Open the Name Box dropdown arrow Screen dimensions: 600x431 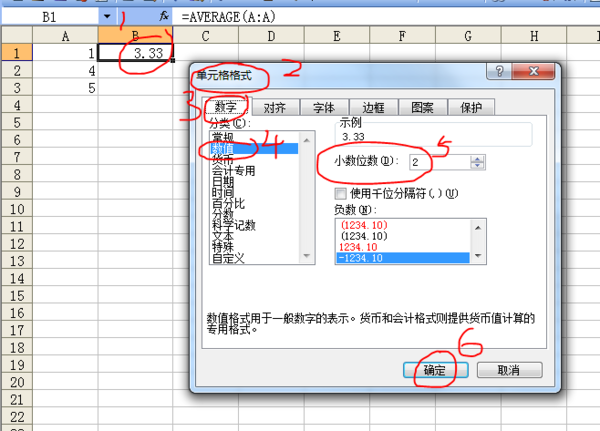[107, 16]
